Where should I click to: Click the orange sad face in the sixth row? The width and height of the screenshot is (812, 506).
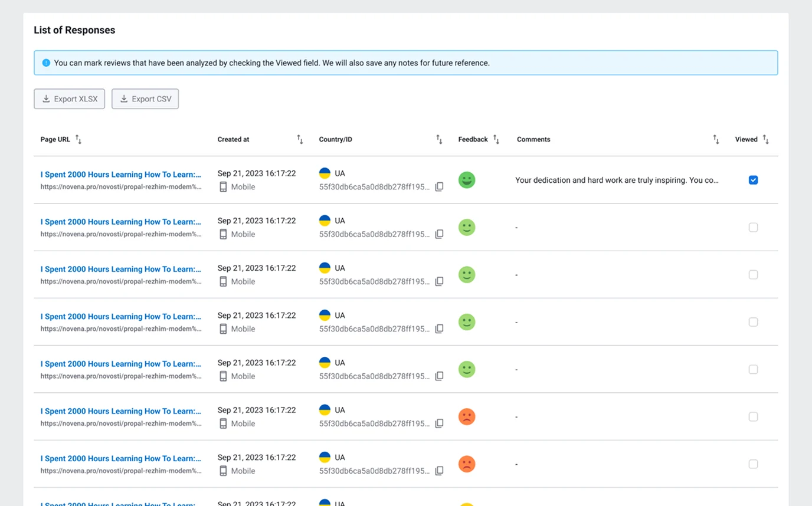467,417
